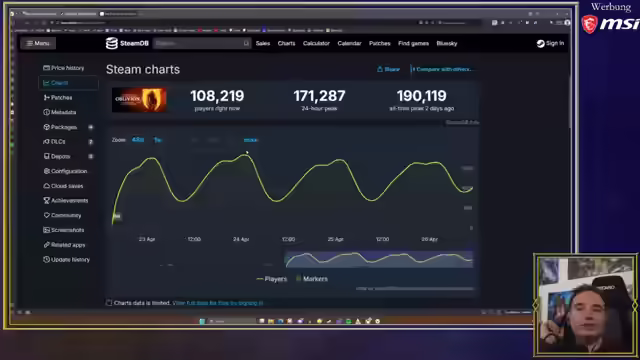640x360 pixels.
Task: Click the search magnifier icon
Action: [246, 43]
